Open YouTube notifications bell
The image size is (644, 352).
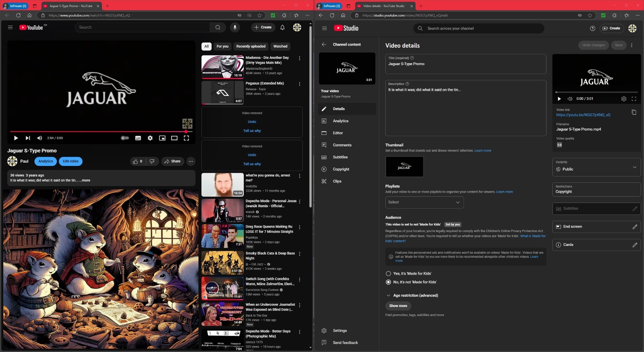[282, 27]
